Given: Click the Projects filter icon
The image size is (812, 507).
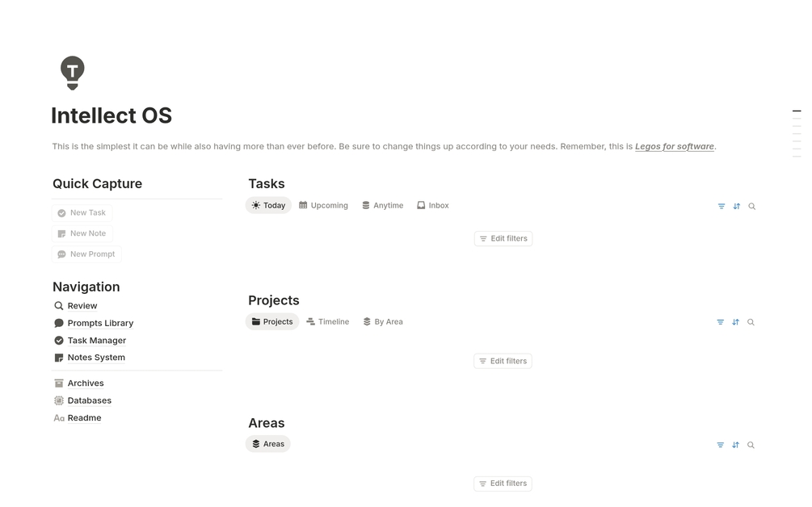Looking at the screenshot, I should [721, 322].
